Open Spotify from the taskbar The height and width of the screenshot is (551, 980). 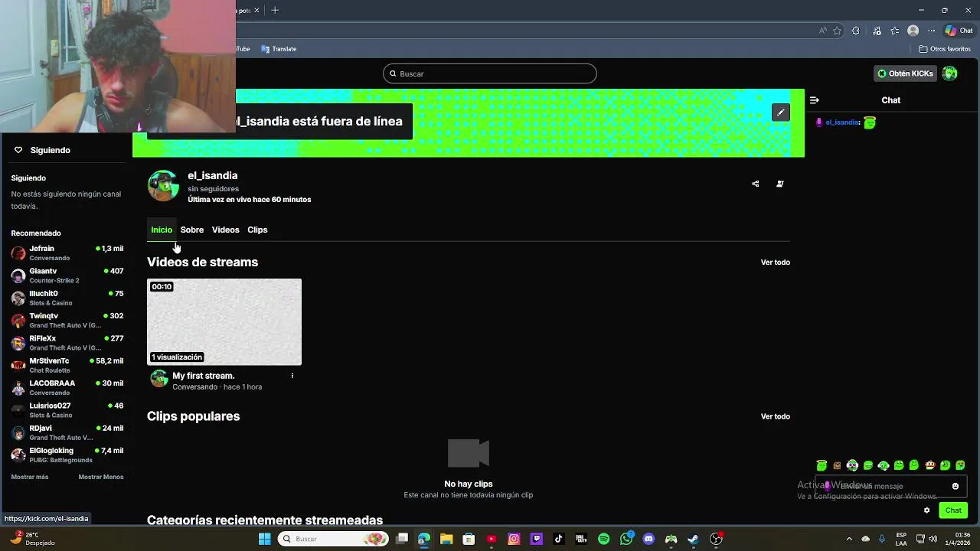point(603,539)
